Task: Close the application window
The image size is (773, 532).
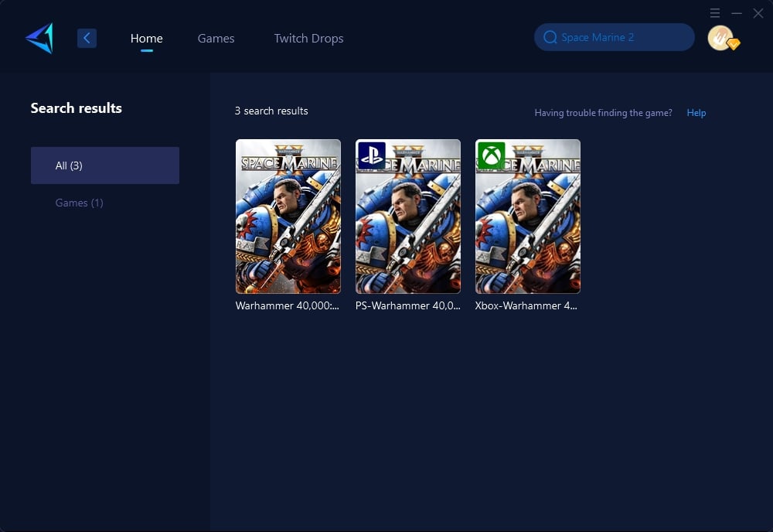Action: (758, 13)
